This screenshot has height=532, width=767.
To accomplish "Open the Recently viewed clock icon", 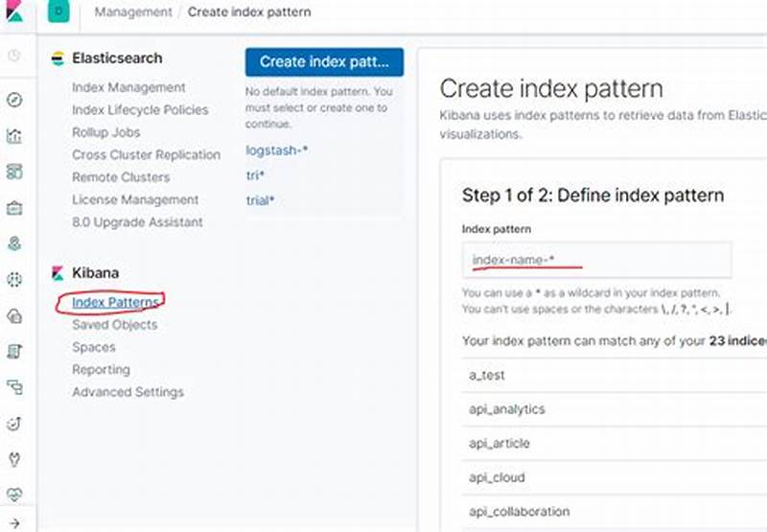I will coord(14,56).
